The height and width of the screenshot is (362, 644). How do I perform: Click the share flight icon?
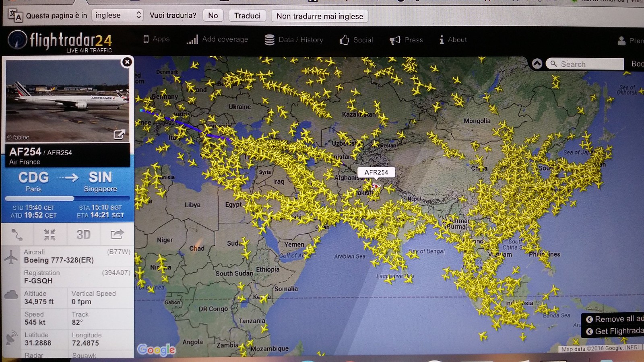pyautogui.click(x=117, y=234)
